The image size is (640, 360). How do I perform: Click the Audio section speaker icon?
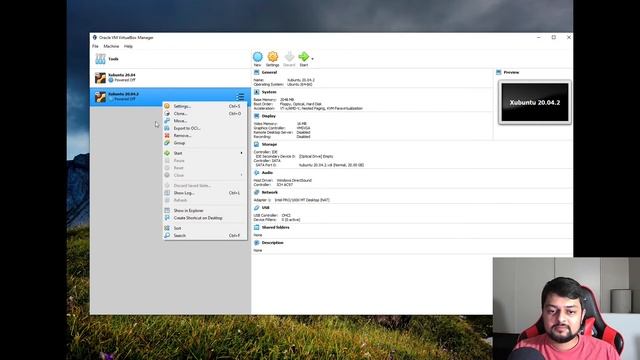tap(257, 173)
